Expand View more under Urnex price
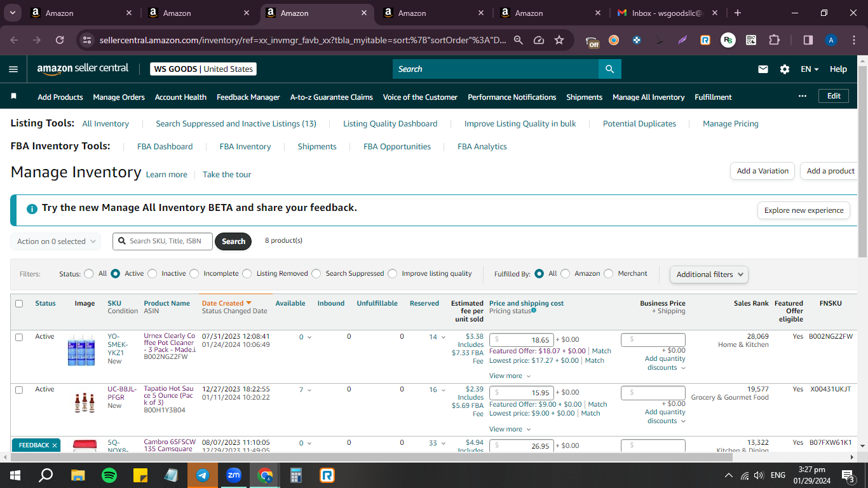The height and width of the screenshot is (488, 868). tap(510, 376)
